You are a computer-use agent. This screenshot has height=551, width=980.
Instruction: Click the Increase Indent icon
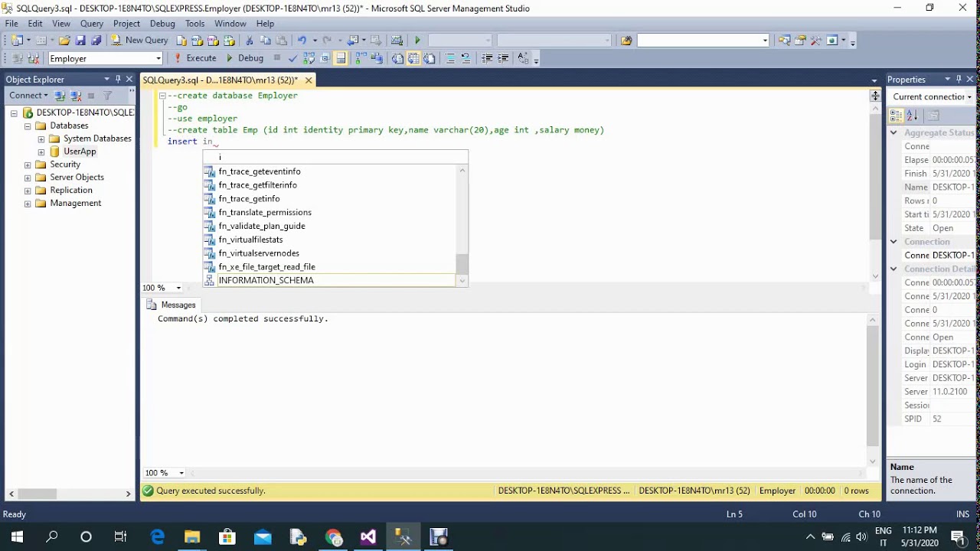503,58
